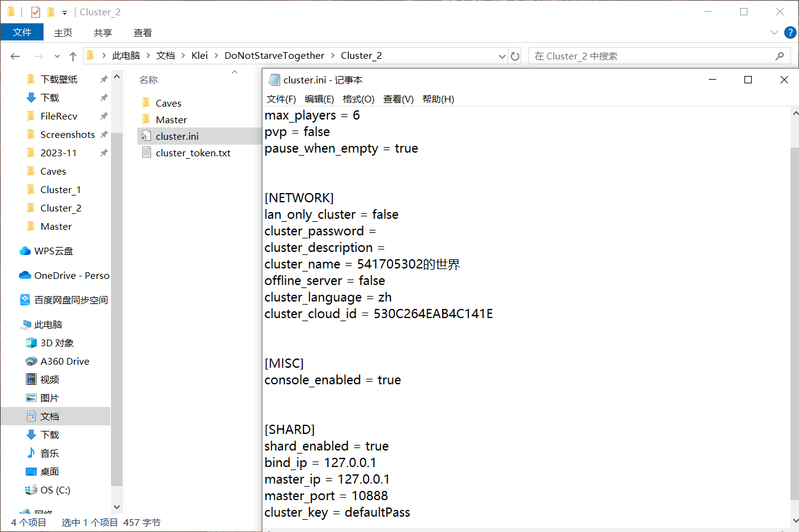
Task: Open Notepad 编辑(E) menu
Action: (x=319, y=99)
